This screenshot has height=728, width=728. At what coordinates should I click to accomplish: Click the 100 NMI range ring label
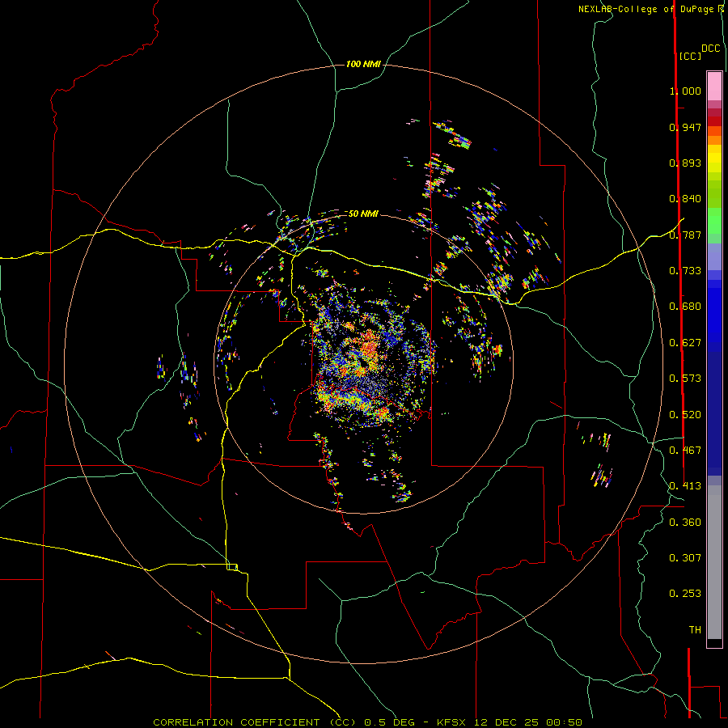coord(363,64)
